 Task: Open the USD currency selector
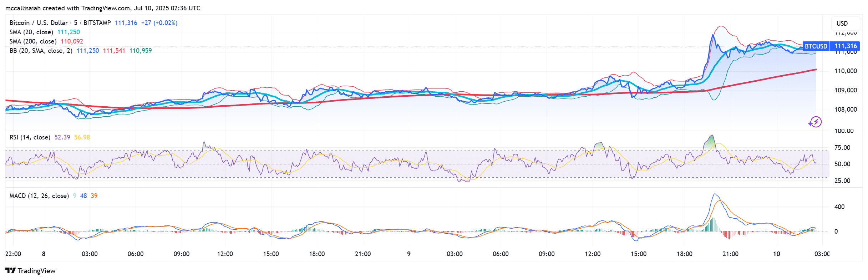click(x=845, y=23)
